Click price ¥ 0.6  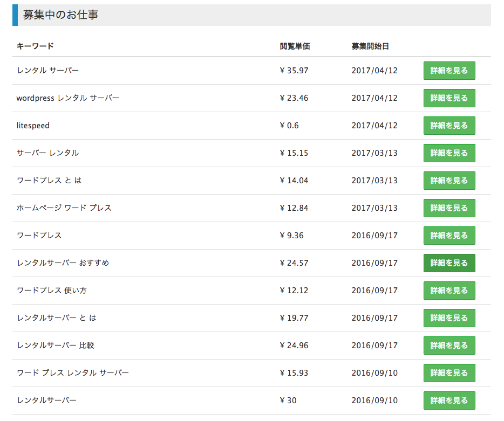pos(289,126)
